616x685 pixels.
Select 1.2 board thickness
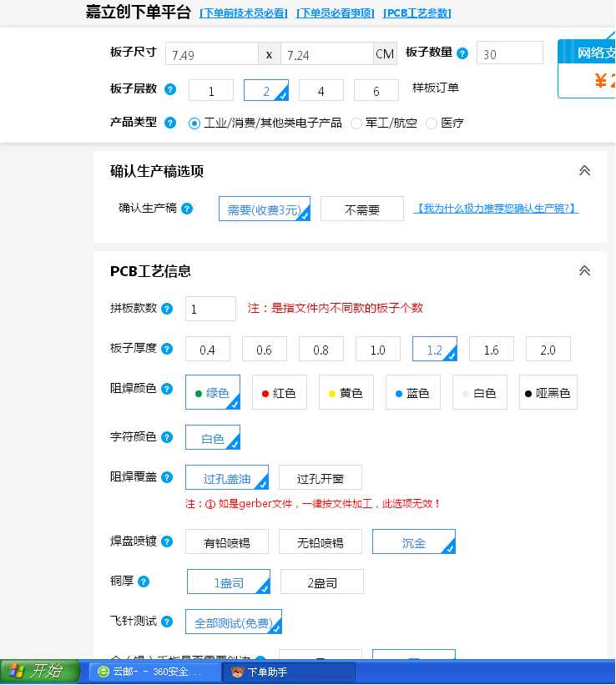(x=435, y=349)
